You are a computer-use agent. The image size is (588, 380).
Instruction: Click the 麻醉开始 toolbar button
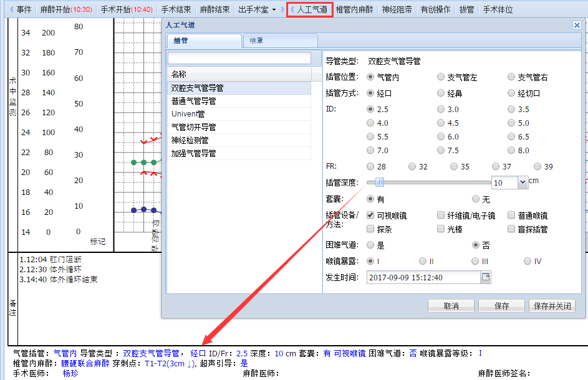click(65, 10)
